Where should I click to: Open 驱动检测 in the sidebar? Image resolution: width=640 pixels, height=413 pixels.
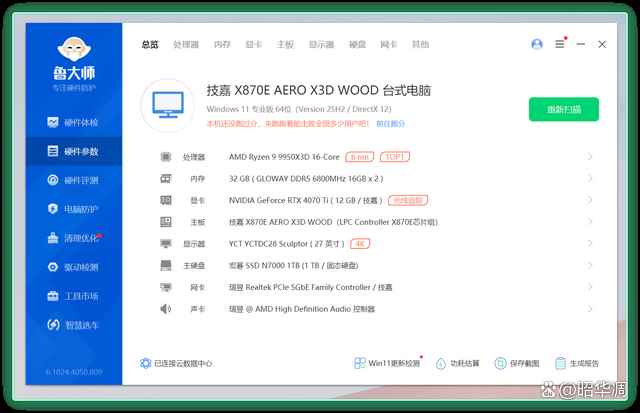pyautogui.click(x=73, y=267)
